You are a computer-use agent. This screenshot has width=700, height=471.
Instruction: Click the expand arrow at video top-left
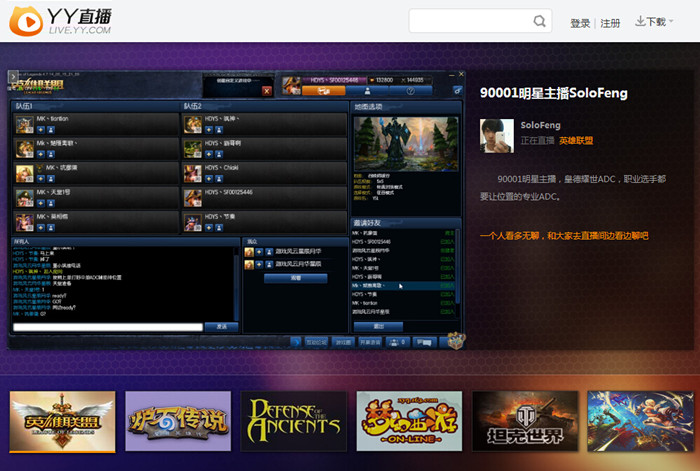[x=13, y=76]
